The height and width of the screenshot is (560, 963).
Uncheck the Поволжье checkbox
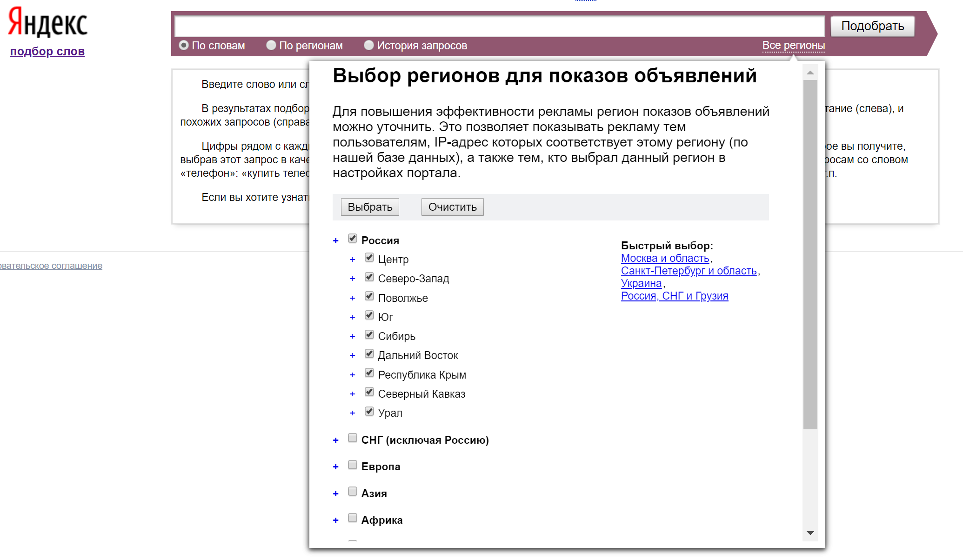369,296
